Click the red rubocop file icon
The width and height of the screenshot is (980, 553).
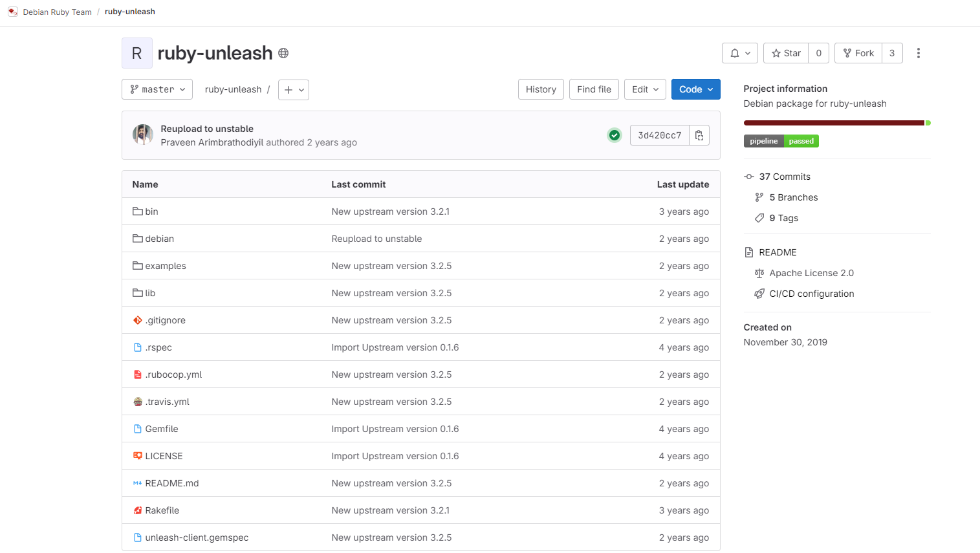point(138,374)
